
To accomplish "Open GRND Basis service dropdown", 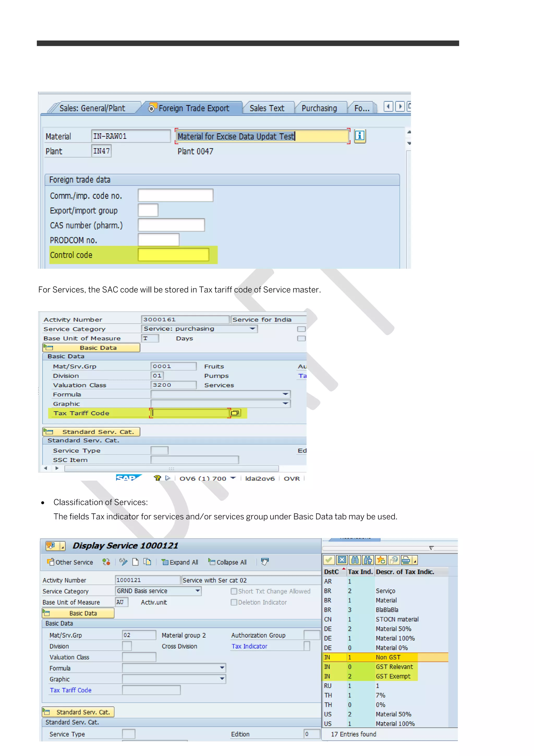I will [198, 591].
